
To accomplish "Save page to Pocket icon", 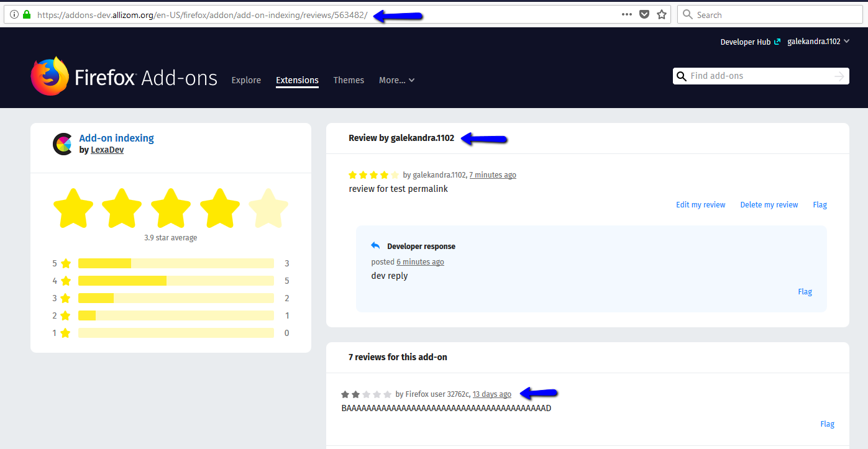I will [645, 14].
